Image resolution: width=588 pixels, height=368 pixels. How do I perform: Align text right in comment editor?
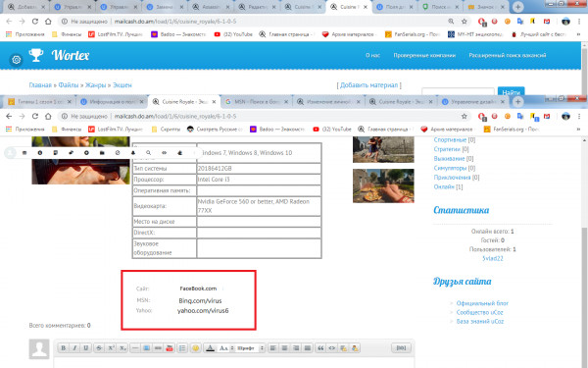click(x=296, y=348)
